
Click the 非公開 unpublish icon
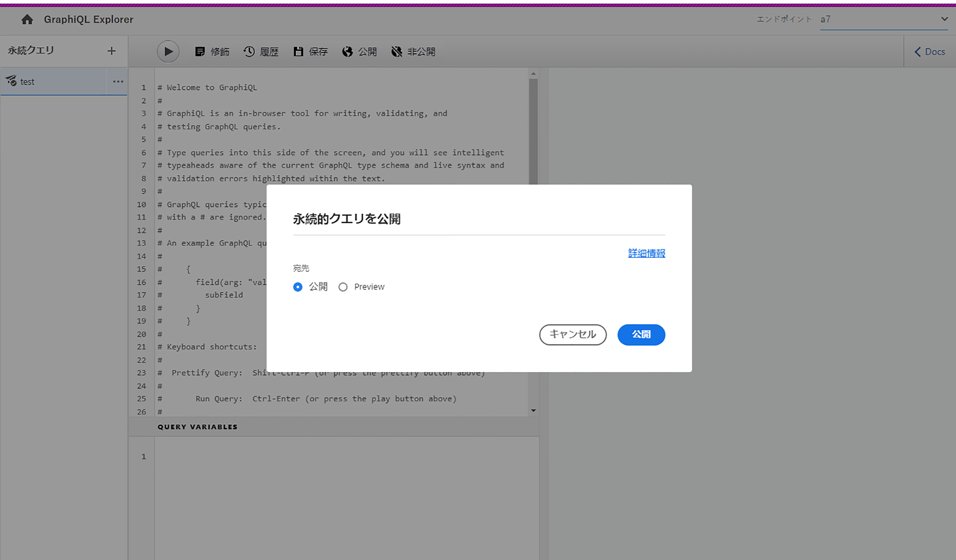click(397, 52)
